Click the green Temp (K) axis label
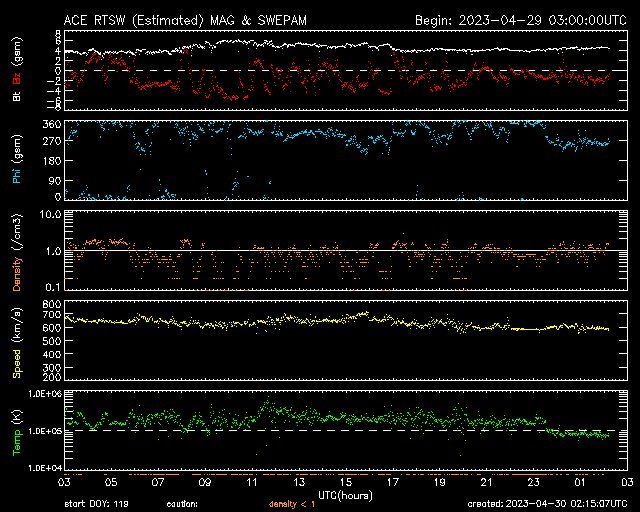 [16, 431]
